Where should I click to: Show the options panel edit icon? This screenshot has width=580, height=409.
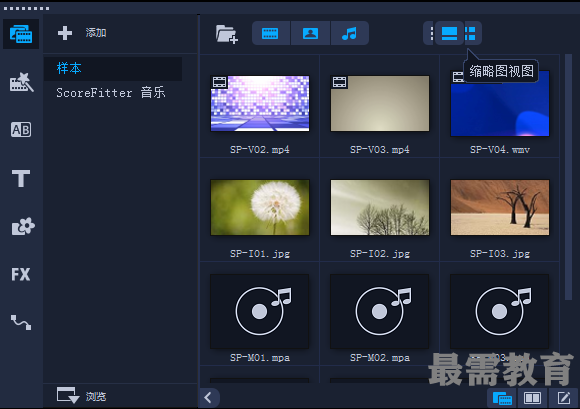pos(564,398)
